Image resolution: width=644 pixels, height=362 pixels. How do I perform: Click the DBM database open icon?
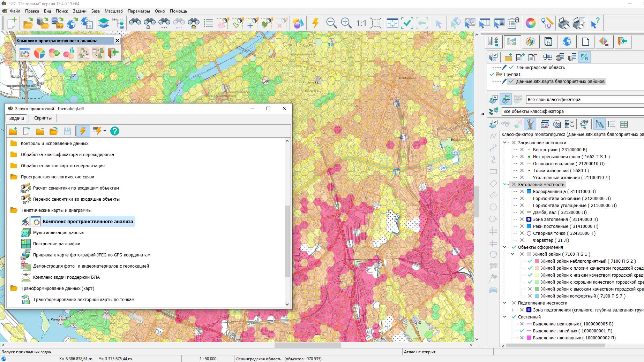point(57,23)
